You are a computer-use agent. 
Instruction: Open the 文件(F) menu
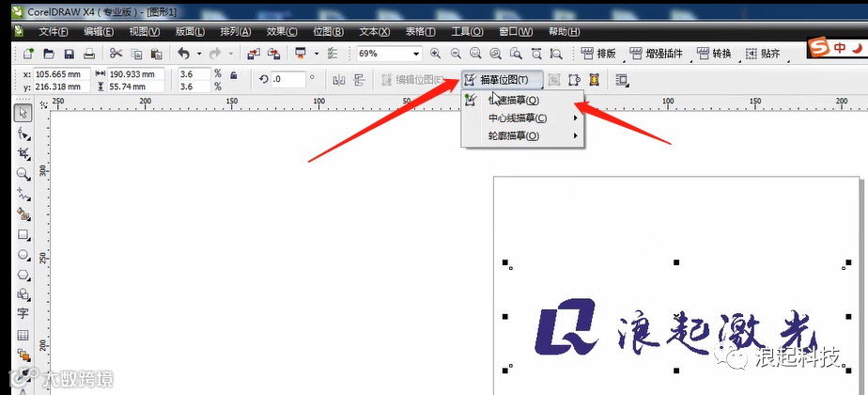[x=54, y=32]
